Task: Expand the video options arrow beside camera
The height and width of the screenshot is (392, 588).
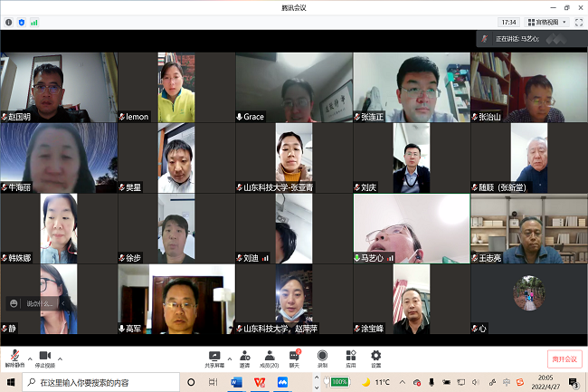Action: pyautogui.click(x=60, y=357)
